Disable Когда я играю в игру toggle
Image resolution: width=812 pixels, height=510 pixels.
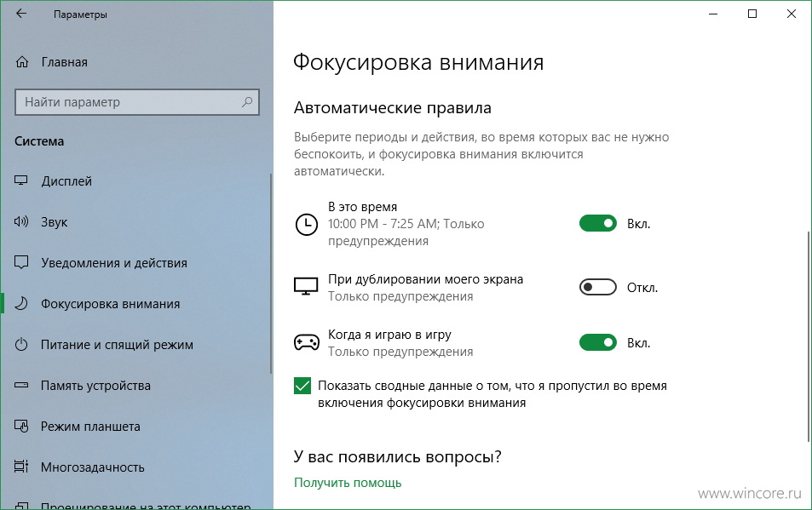[x=597, y=342]
